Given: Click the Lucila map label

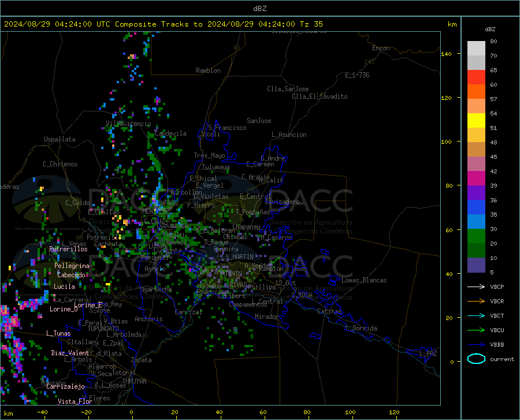Looking at the screenshot, I should pyautogui.click(x=64, y=287).
